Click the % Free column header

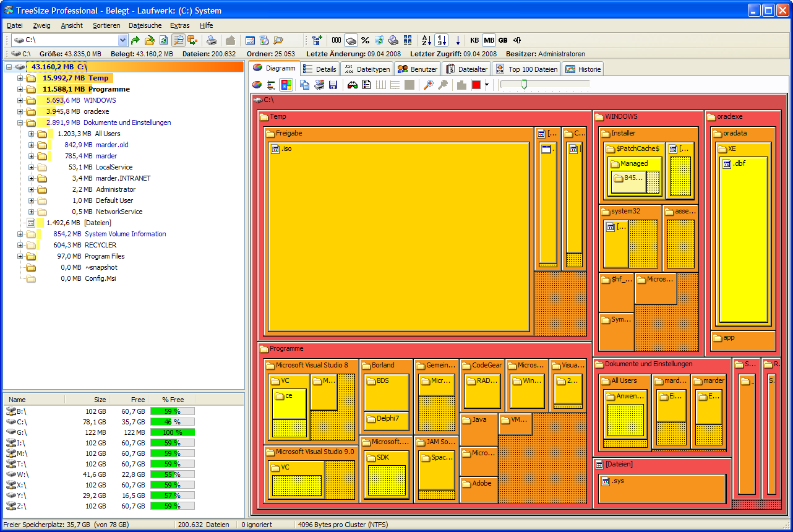[173, 400]
